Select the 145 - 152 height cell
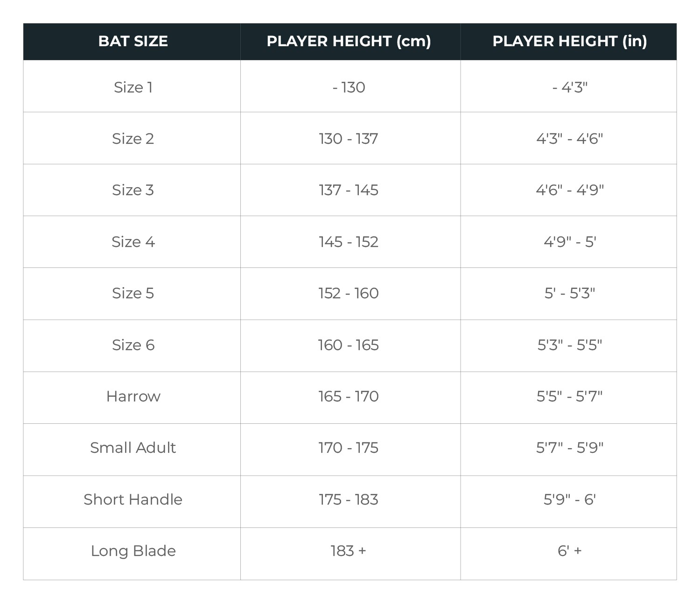 349,242
